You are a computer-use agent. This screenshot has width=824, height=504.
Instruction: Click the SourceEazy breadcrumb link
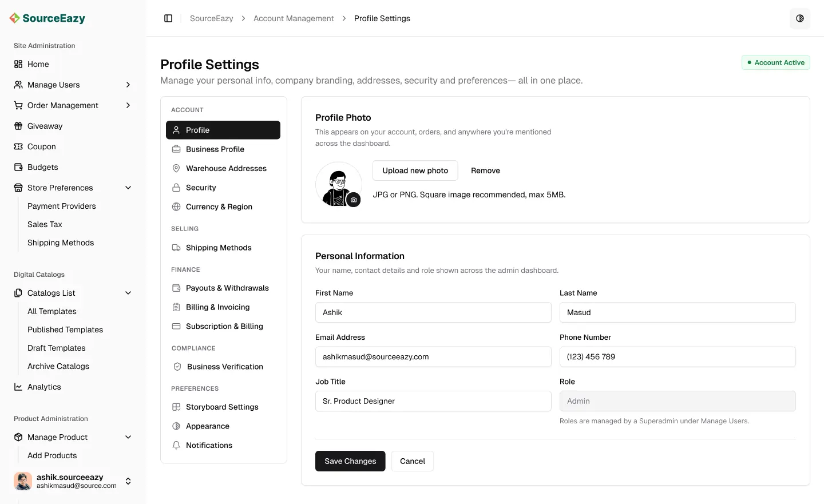(x=212, y=18)
